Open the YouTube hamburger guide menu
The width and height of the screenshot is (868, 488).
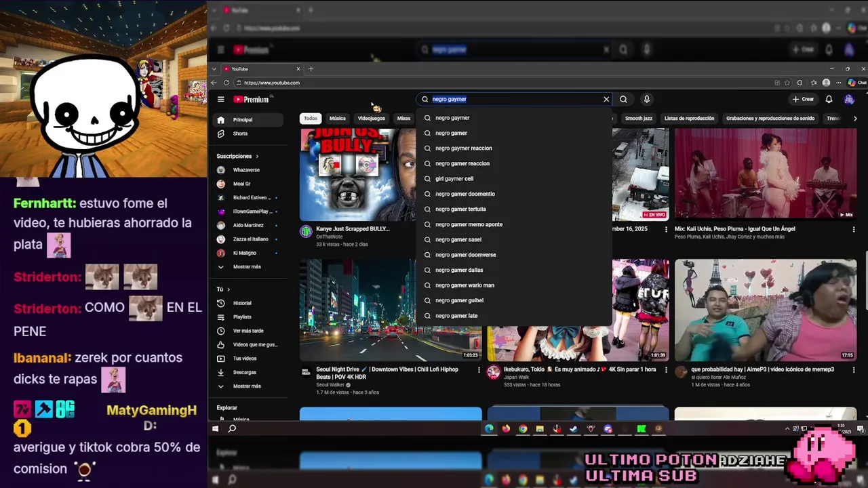[x=220, y=99]
